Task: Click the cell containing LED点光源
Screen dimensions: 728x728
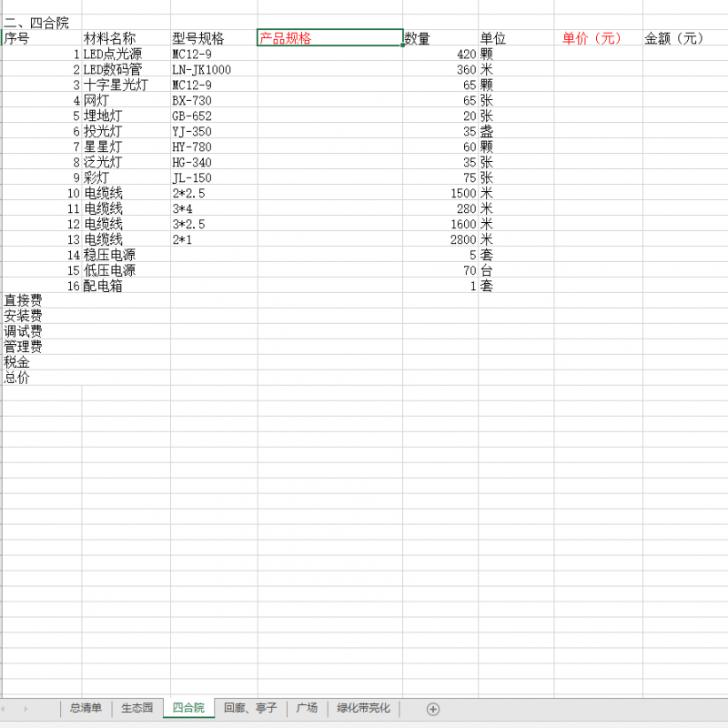Action: point(113,54)
